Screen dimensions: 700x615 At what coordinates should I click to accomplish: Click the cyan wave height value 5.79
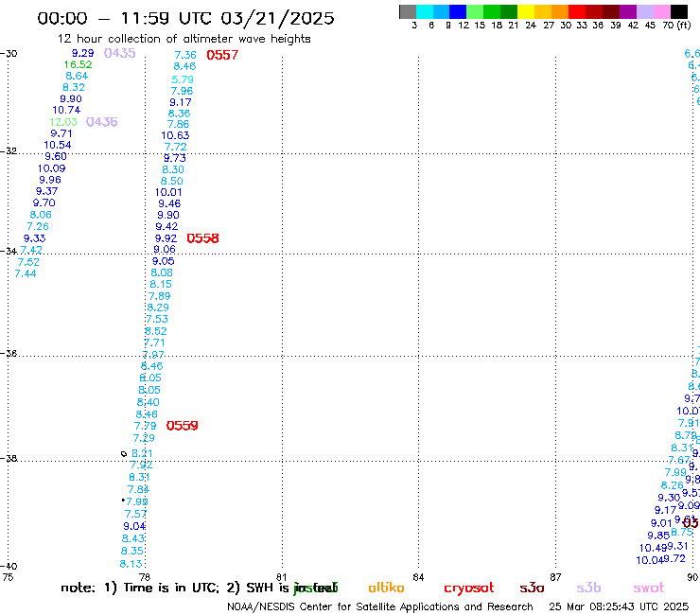point(183,79)
